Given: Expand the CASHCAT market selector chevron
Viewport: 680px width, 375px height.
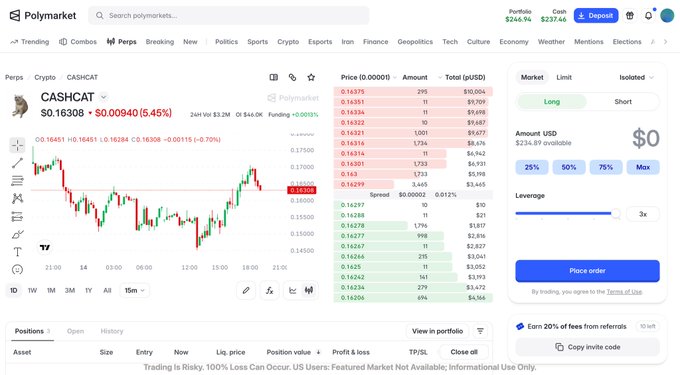Looking at the screenshot, I should point(103,97).
